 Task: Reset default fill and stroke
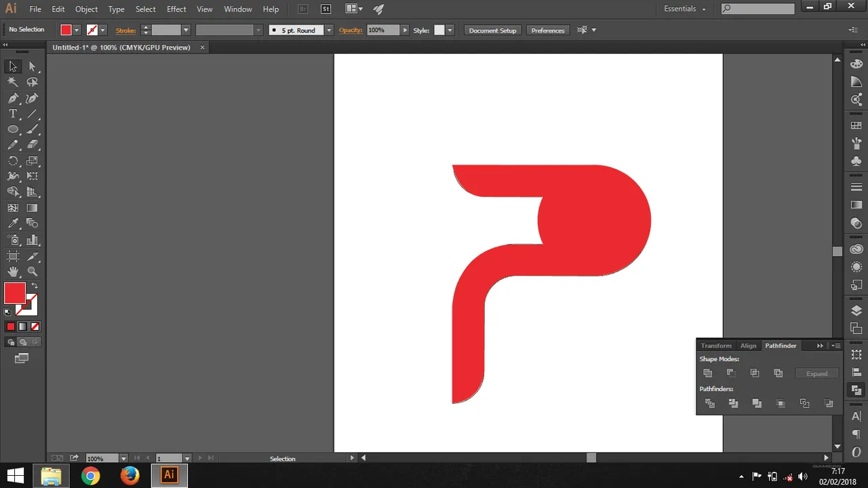click(7, 312)
